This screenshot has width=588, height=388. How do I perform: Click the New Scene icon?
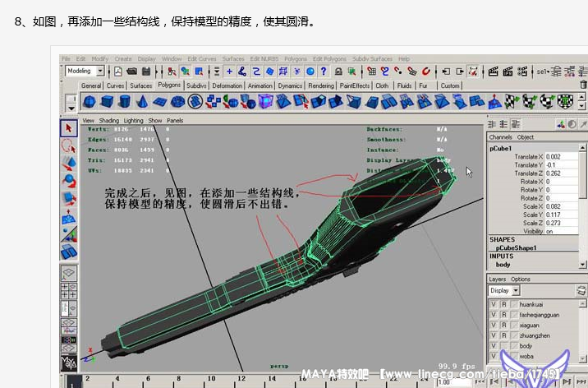coord(118,72)
